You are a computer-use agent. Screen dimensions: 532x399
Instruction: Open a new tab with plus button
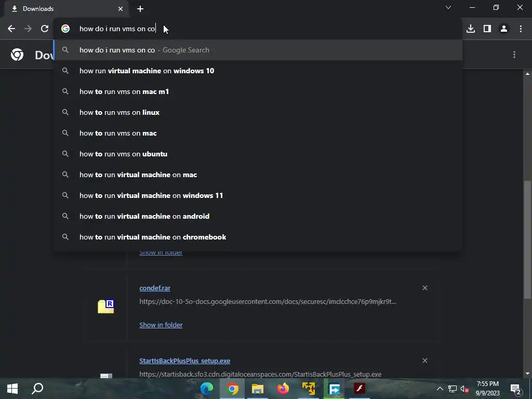click(140, 9)
